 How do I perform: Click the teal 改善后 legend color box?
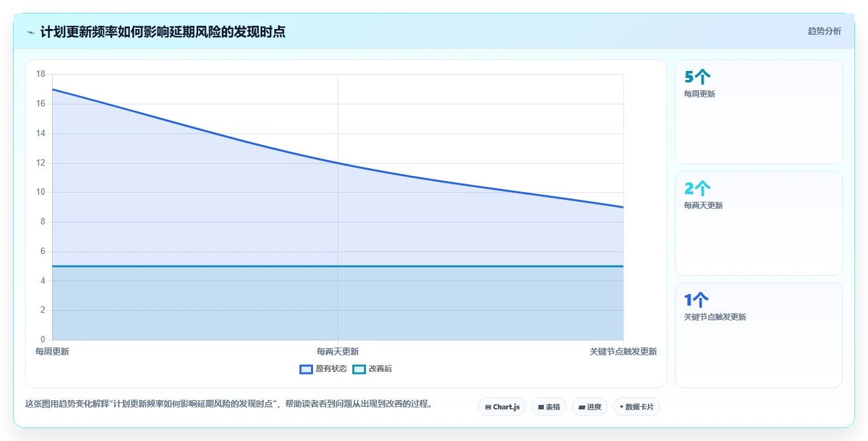(x=359, y=369)
